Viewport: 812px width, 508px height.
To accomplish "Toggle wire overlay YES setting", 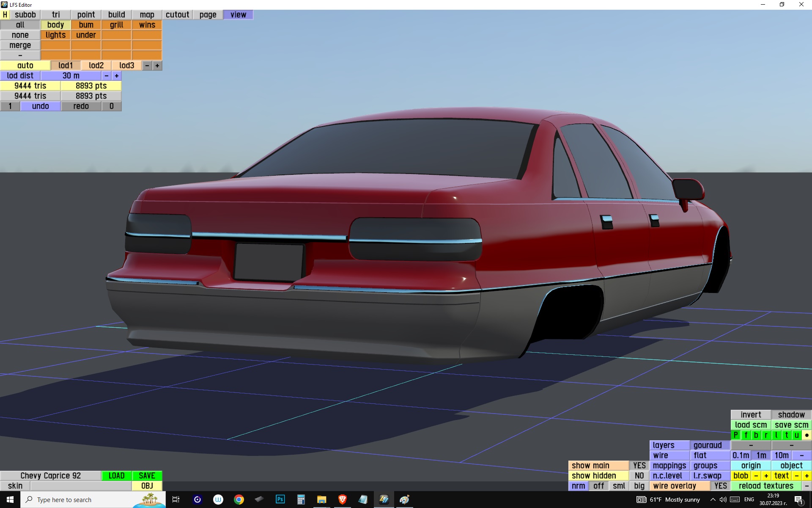I will pos(720,486).
